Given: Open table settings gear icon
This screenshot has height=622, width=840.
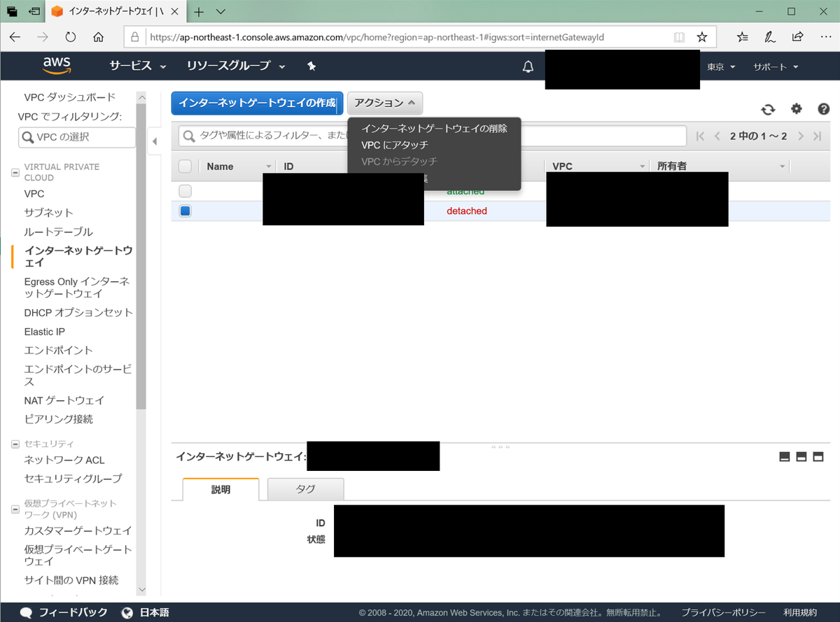Looking at the screenshot, I should tap(797, 108).
